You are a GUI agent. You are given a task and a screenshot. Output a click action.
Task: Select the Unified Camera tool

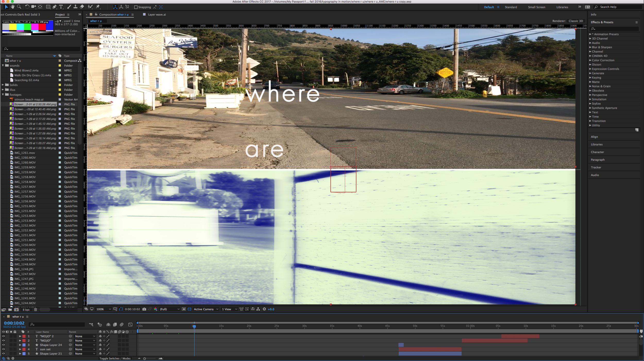click(x=33, y=7)
